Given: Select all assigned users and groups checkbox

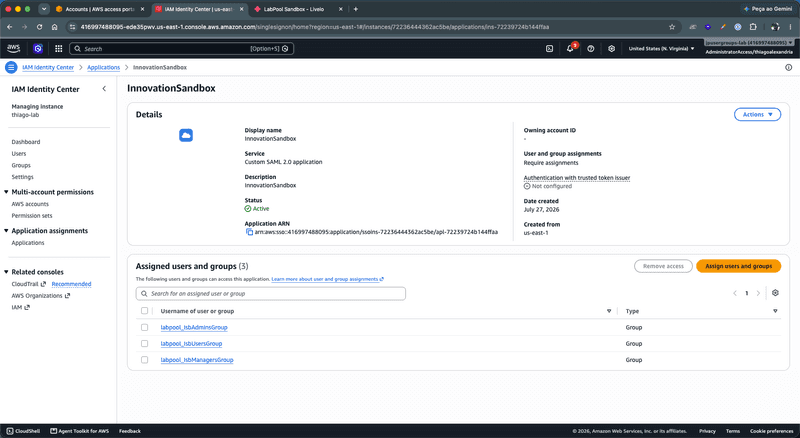Looking at the screenshot, I should (144, 311).
